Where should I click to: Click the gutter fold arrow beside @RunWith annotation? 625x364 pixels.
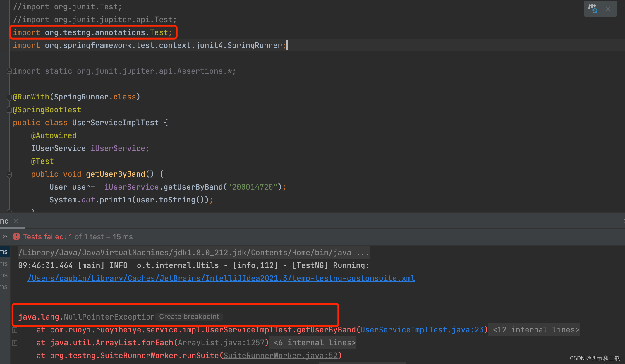pos(9,97)
